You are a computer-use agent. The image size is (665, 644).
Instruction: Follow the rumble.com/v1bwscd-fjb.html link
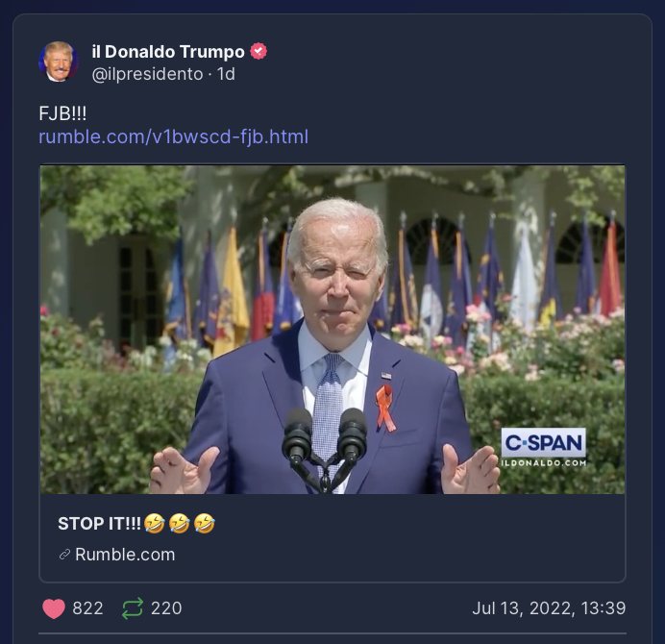[174, 136]
